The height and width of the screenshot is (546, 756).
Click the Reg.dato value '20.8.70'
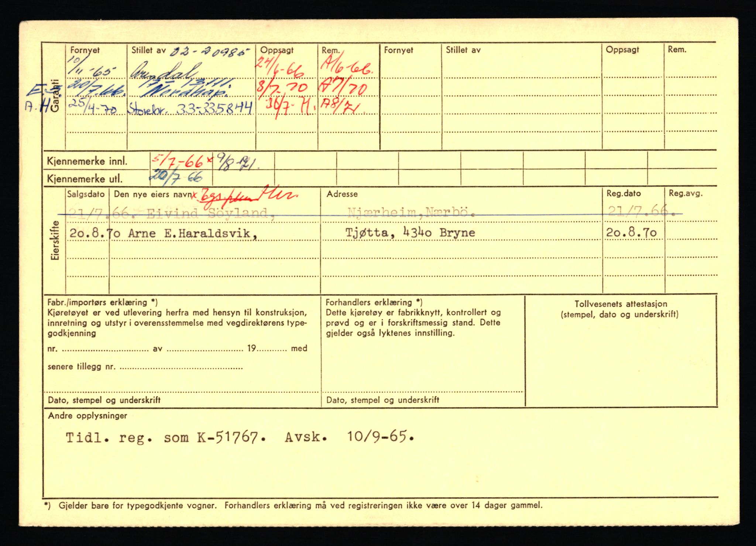[632, 233]
